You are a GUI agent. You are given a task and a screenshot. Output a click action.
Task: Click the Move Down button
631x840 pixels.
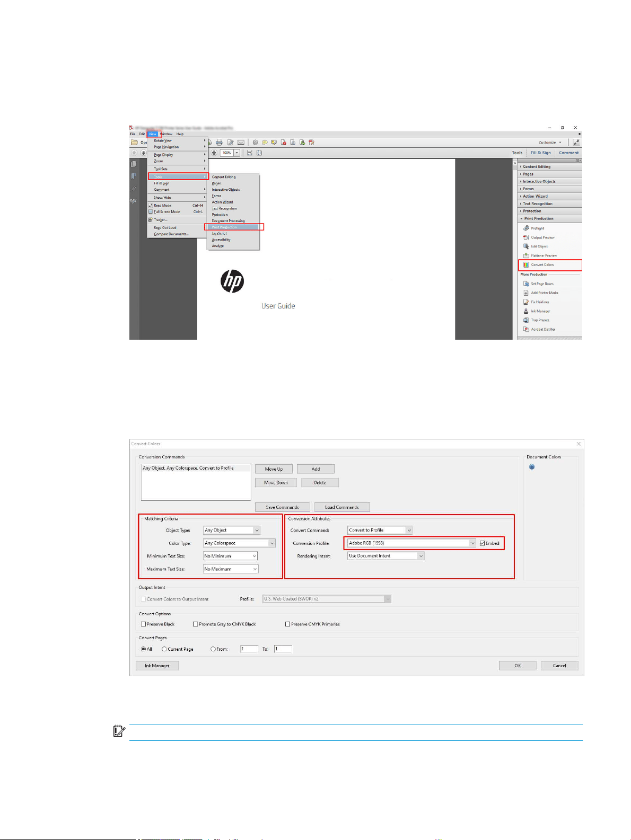(x=276, y=483)
